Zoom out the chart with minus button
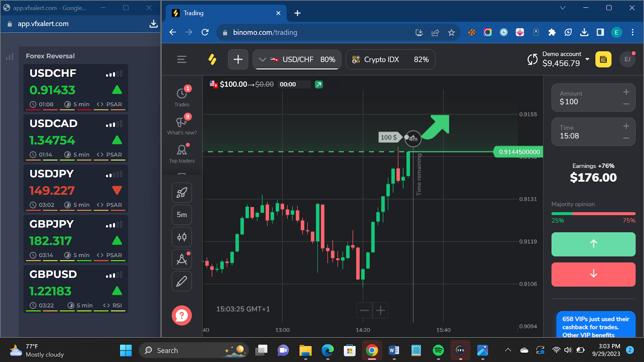The image size is (644, 362). pos(365,310)
